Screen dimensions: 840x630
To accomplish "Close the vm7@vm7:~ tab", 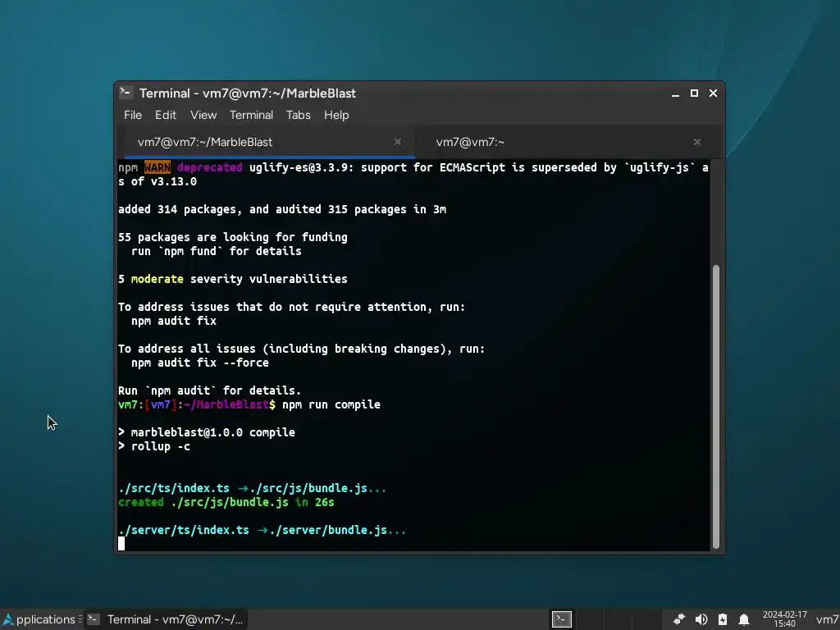I will coord(697,142).
